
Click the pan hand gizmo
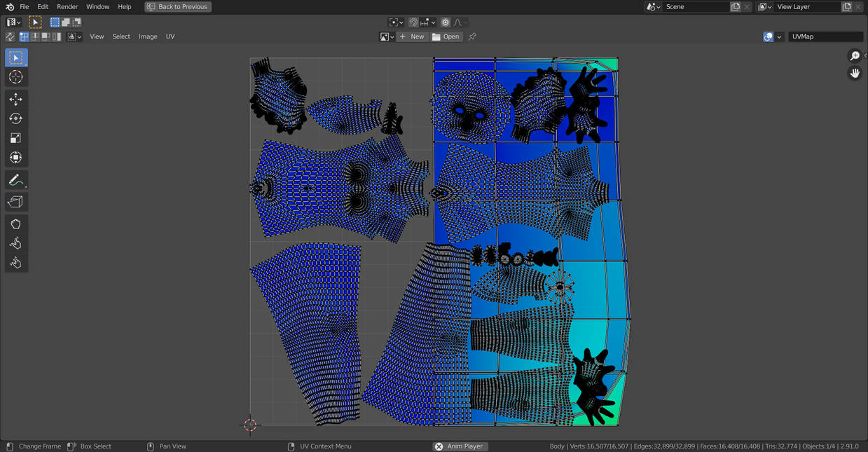pos(855,73)
